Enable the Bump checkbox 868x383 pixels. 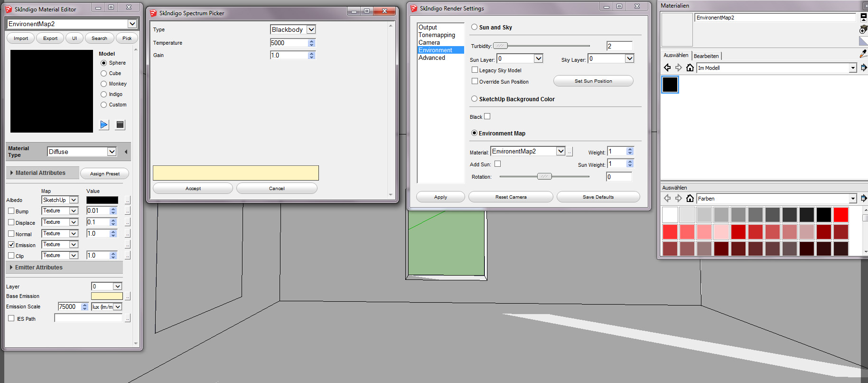point(11,211)
